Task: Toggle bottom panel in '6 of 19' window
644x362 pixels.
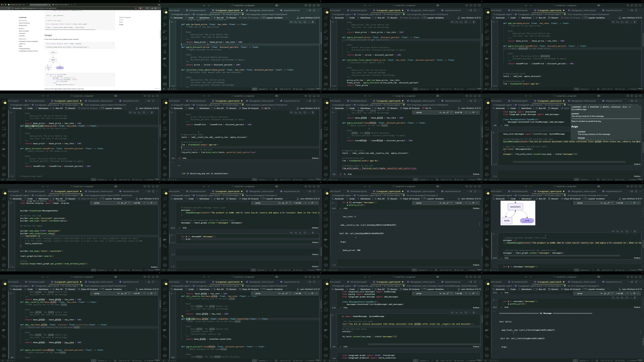Action: 475,96
